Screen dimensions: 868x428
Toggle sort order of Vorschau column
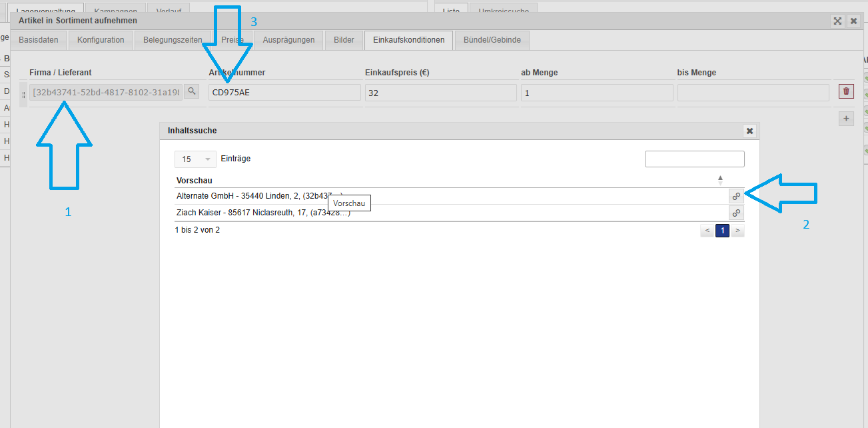719,180
